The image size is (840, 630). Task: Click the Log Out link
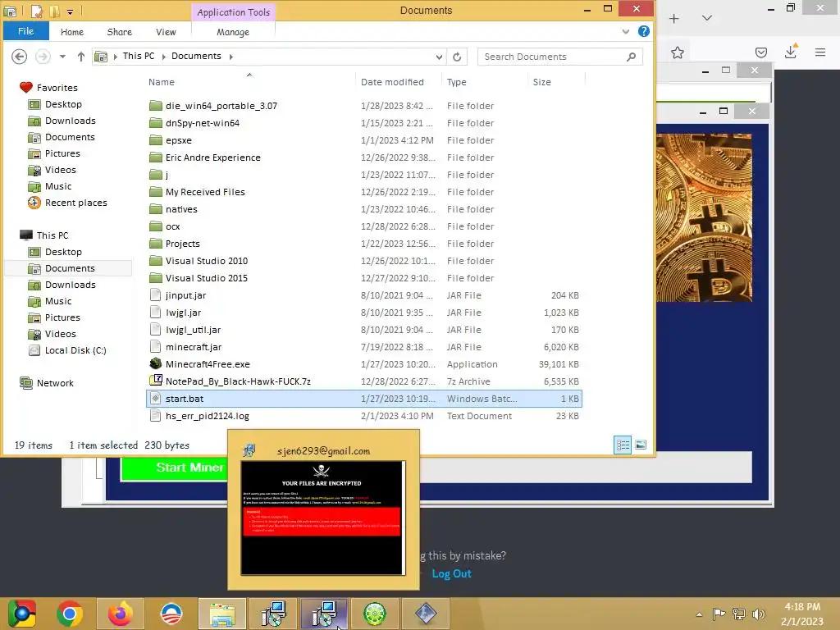(451, 573)
